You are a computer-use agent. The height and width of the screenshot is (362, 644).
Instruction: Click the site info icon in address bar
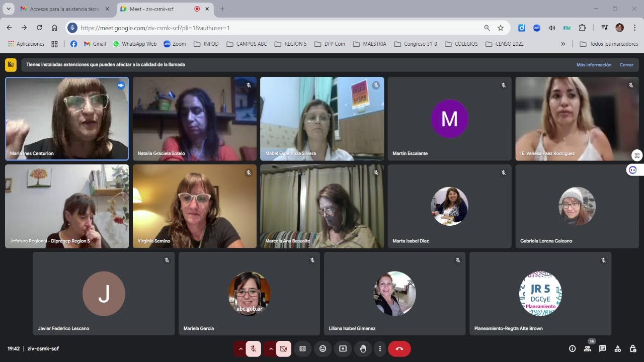[72, 28]
